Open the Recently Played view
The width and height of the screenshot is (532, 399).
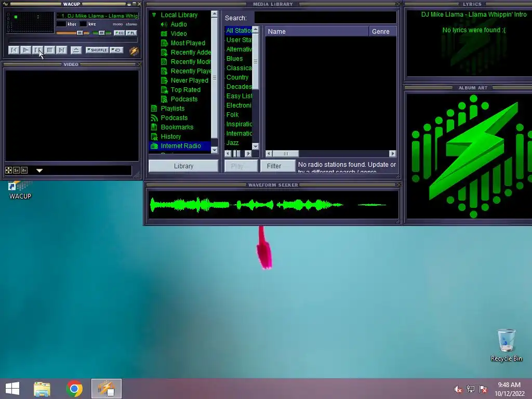coord(191,71)
